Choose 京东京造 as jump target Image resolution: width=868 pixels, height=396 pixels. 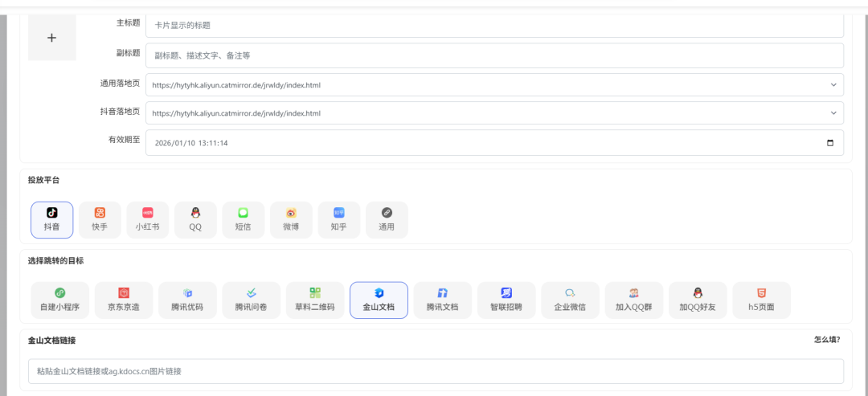pyautogui.click(x=124, y=300)
